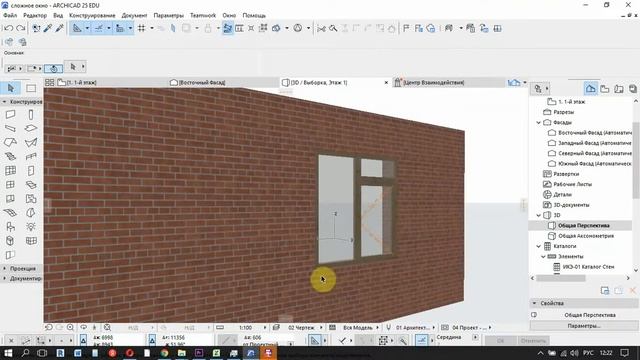Open the Конструирование menu
Screen dimensions: 640x360
92,15
